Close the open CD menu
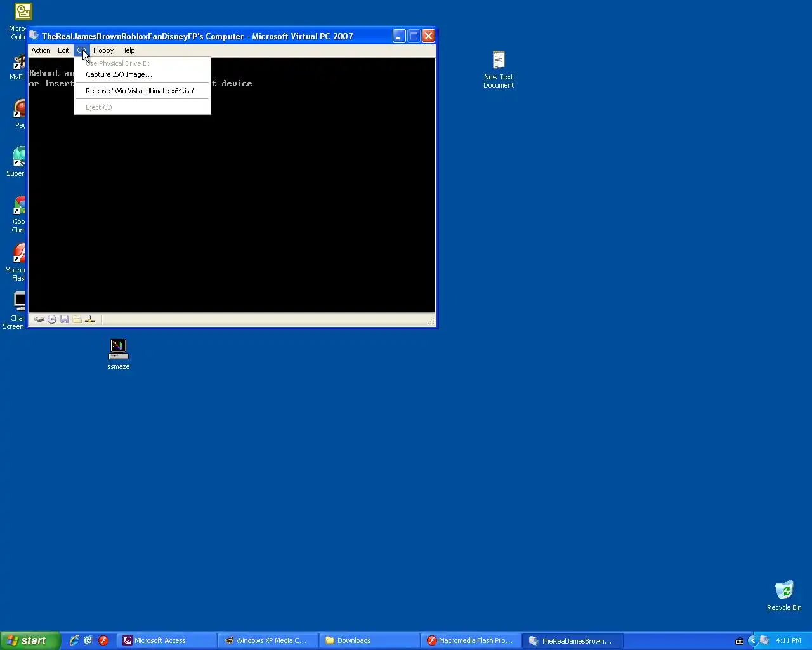 [81, 50]
